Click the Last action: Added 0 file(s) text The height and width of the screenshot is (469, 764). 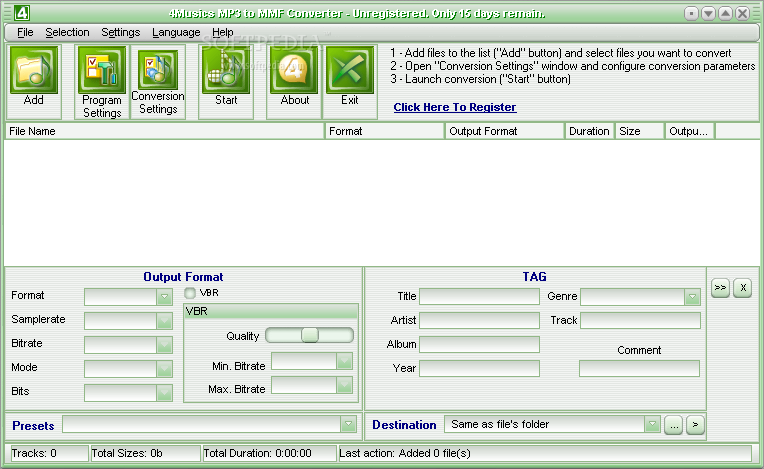pos(405,453)
